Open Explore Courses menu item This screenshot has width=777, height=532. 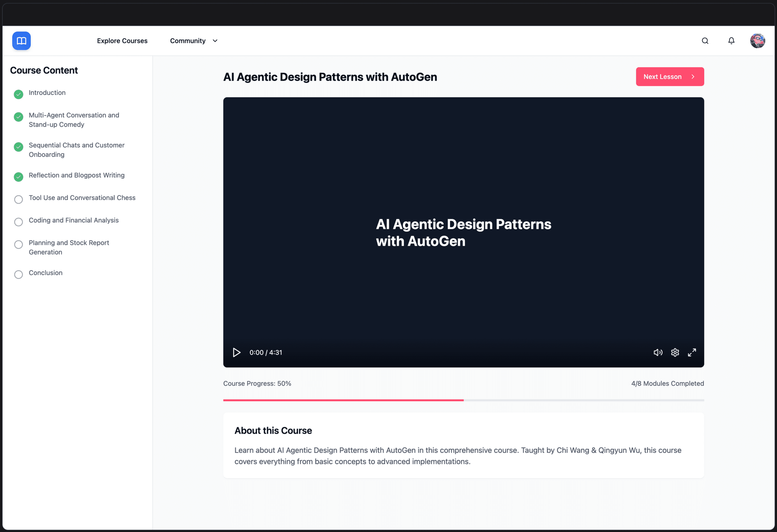tap(122, 41)
